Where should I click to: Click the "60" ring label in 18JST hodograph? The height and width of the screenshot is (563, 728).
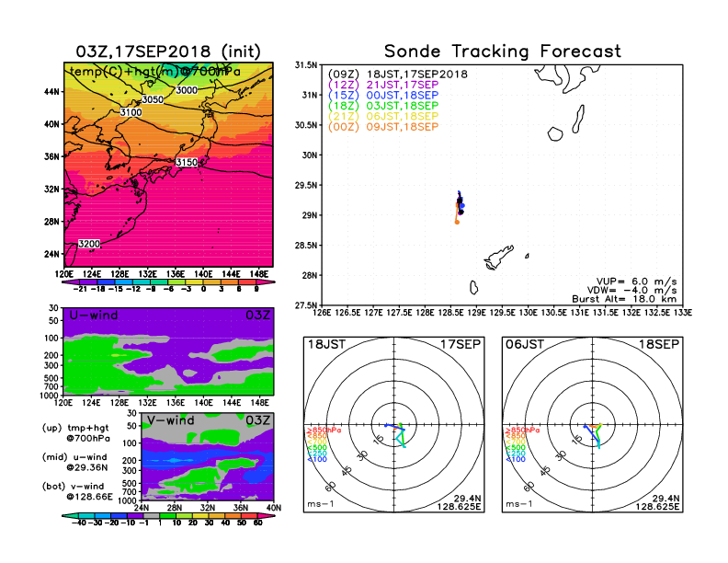click(x=330, y=487)
